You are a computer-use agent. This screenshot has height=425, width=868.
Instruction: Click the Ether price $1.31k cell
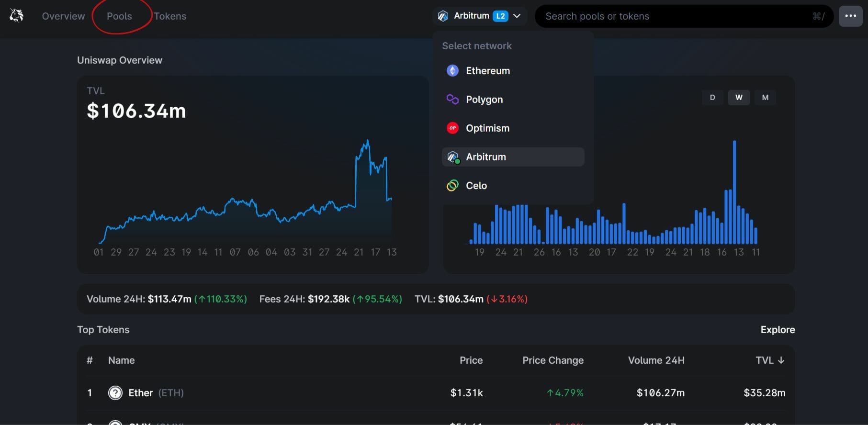tap(466, 393)
